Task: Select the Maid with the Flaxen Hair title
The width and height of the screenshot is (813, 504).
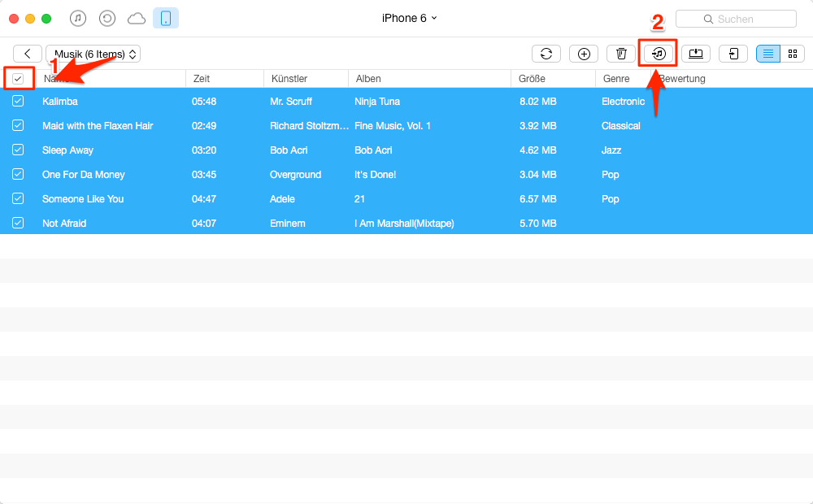Action: [98, 125]
